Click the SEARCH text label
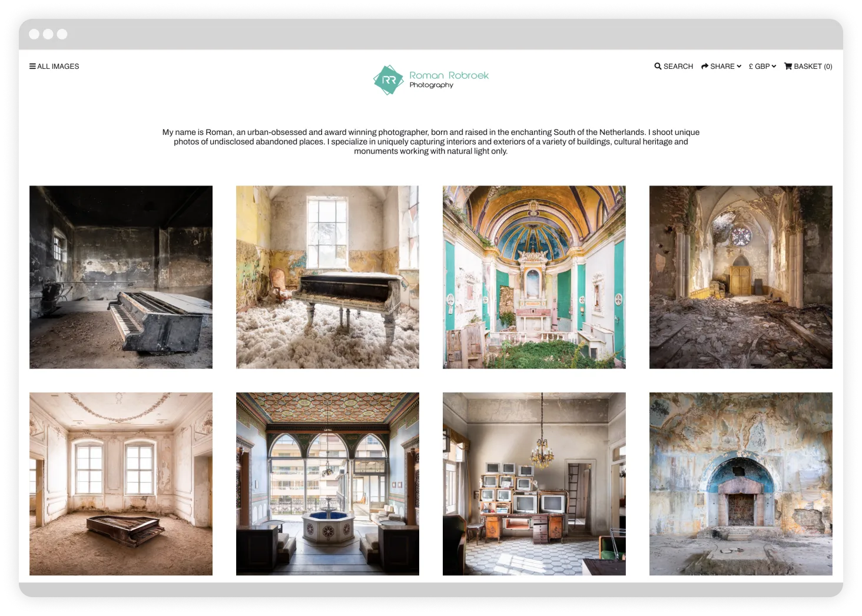Image resolution: width=862 pixels, height=616 pixels. 678,67
